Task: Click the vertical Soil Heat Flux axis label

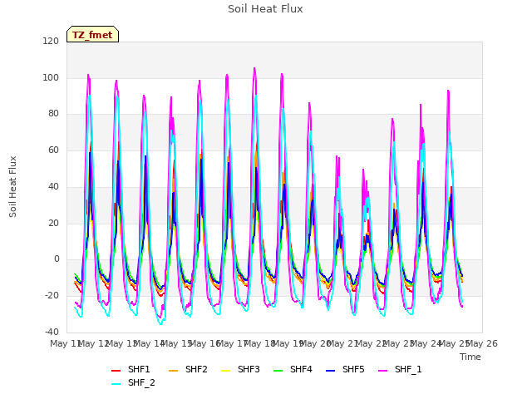Action: 12,186
